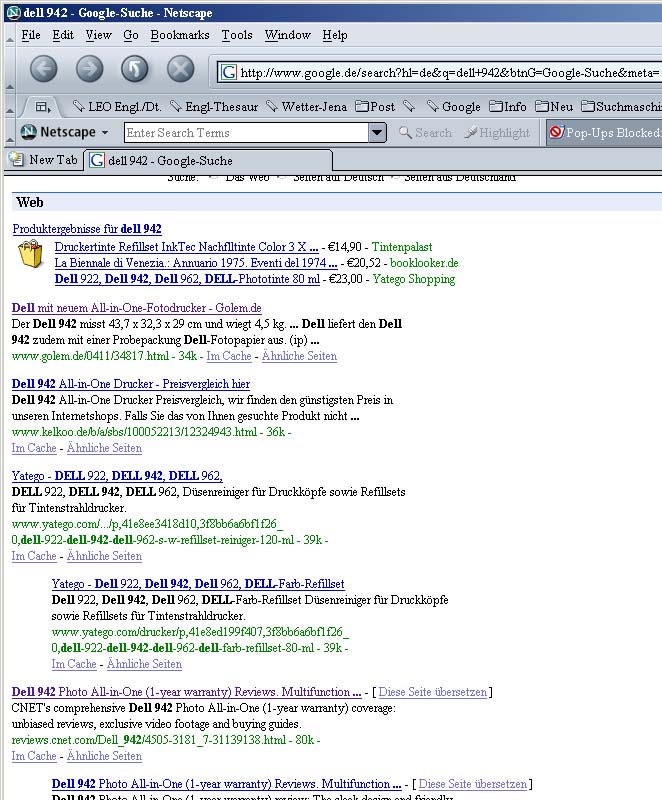Click the LEO Engl./Dt. bookmark

[x=117, y=107]
